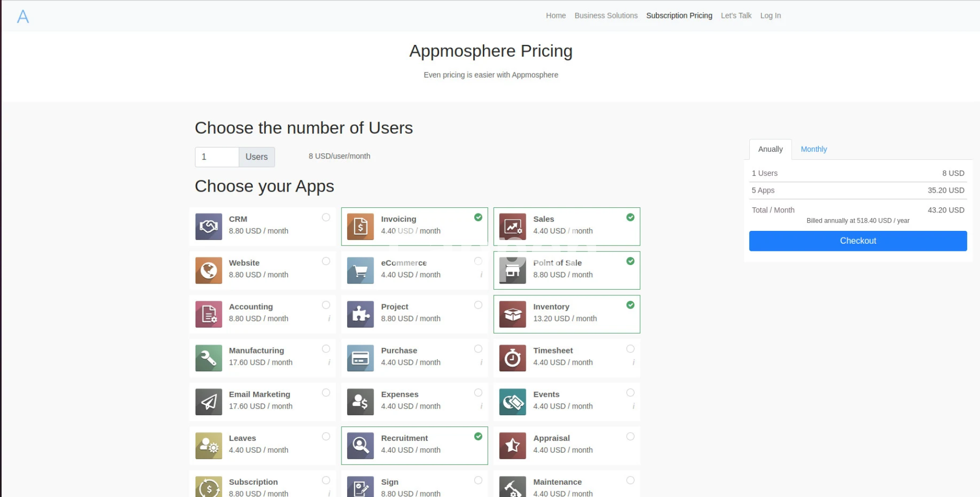The height and width of the screenshot is (497, 980).
Task: Click the Manufacturing wrench icon
Action: [x=208, y=358]
